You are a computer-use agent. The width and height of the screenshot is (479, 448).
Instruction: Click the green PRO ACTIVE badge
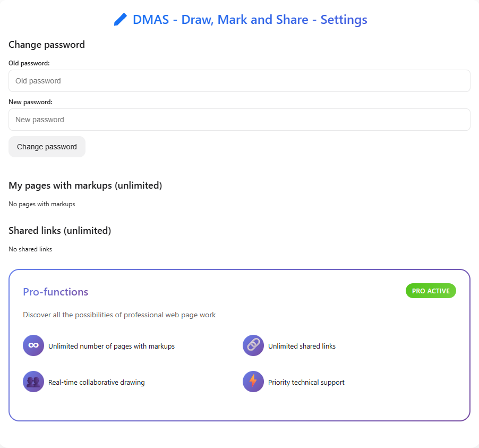click(430, 291)
